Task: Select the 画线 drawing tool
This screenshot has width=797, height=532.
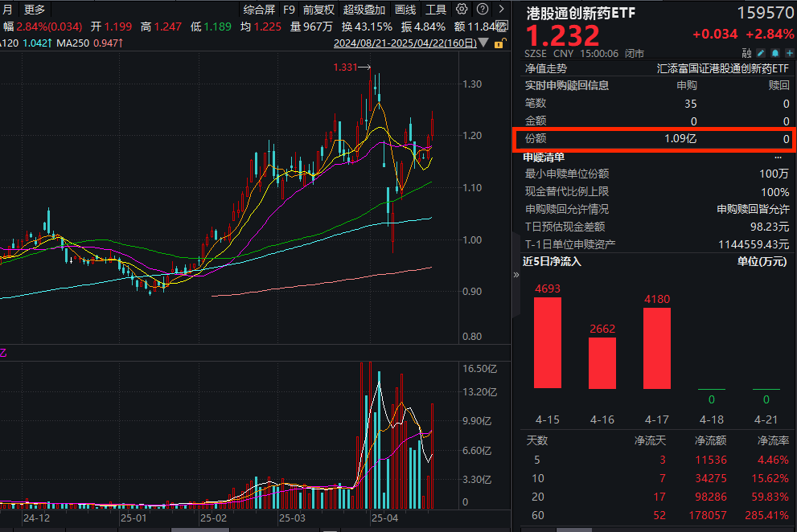Action: [x=405, y=10]
